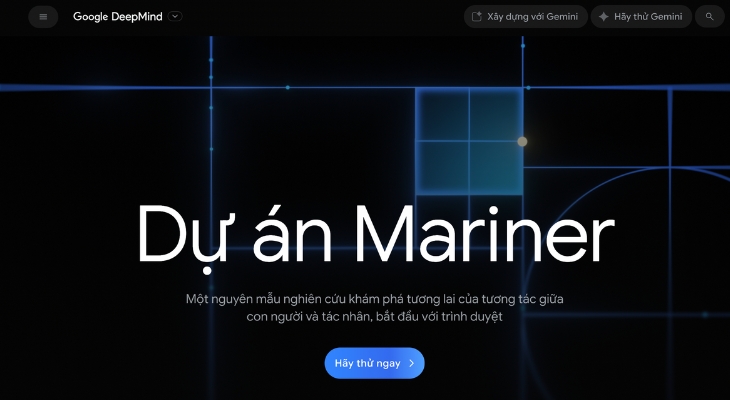Viewport: 730px width, 400px height.
Task: Click the bottom-left pane of the blue square
Action: click(x=442, y=166)
